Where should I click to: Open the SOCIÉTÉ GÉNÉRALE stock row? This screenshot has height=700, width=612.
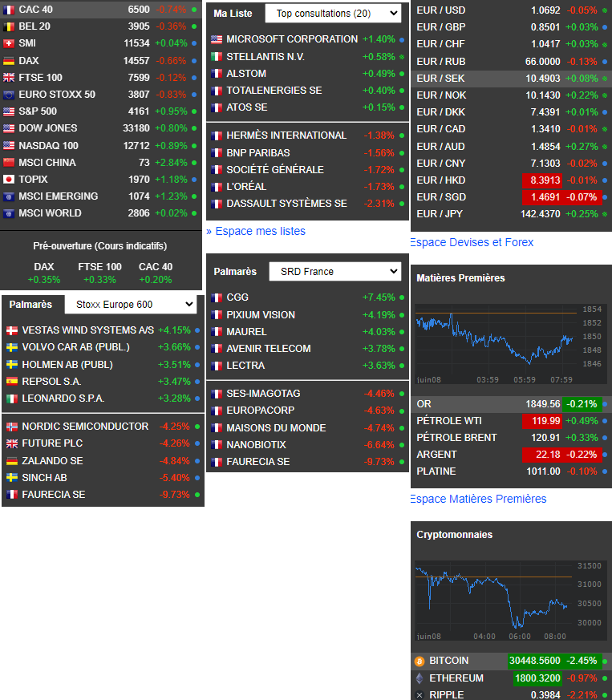[308, 170]
